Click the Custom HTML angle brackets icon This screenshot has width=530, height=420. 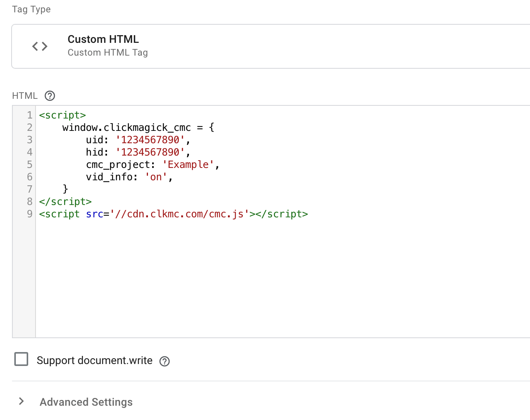click(x=40, y=46)
